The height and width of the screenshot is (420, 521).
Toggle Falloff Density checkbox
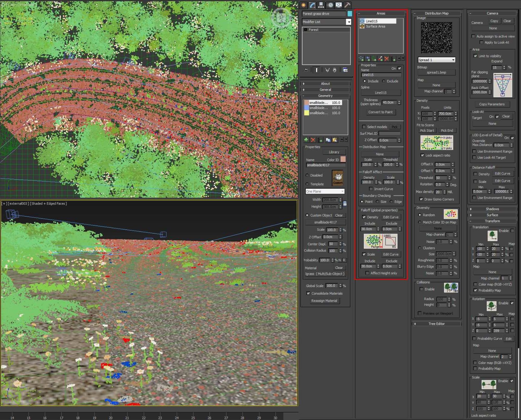pyautogui.click(x=364, y=217)
